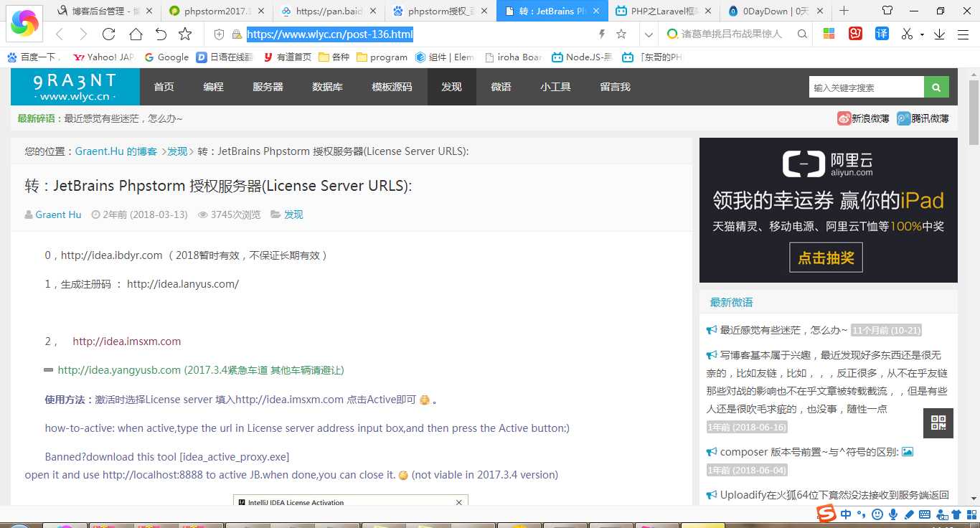The height and width of the screenshot is (528, 980).
Task: Open the colorful apps grid extension icon
Action: coord(829,34)
